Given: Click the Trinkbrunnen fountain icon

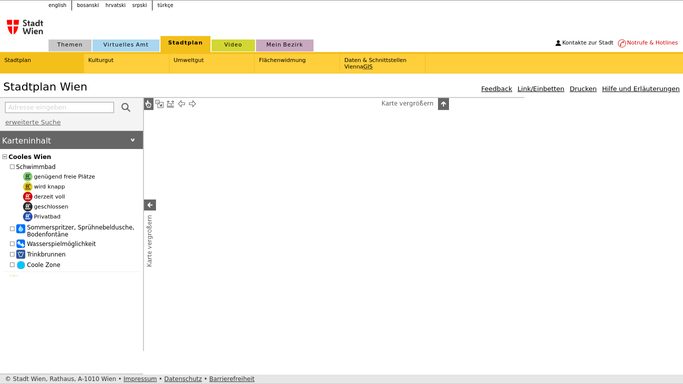Looking at the screenshot, I should coord(20,254).
